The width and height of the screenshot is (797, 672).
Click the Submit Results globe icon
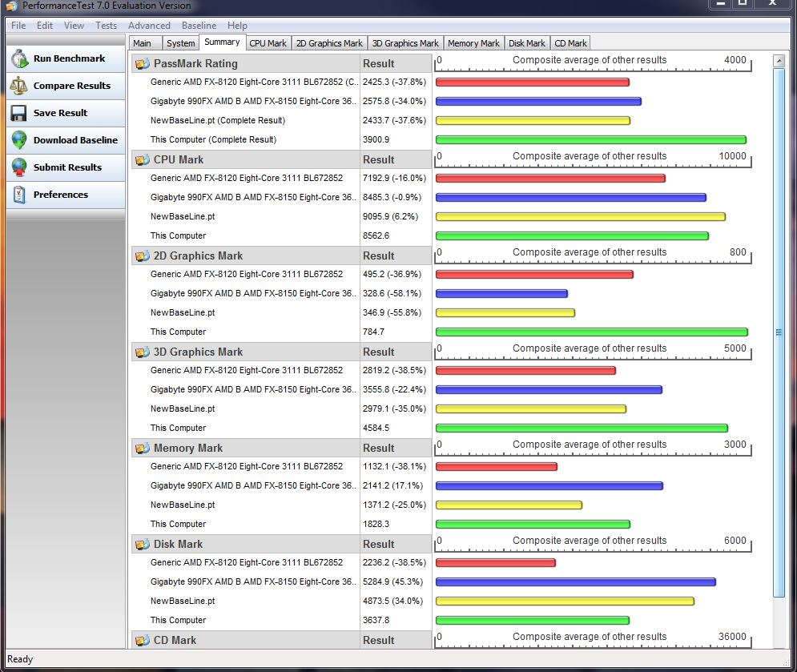click(x=18, y=167)
